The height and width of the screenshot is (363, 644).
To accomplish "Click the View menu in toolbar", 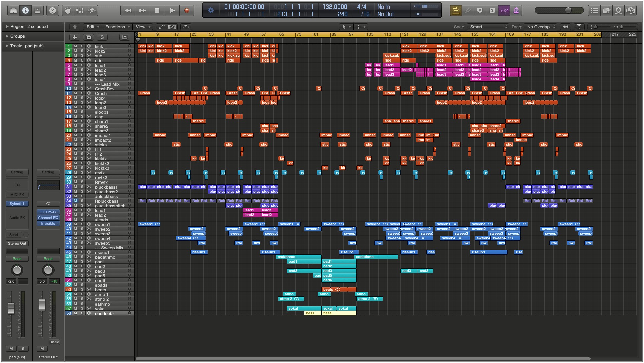I will pyautogui.click(x=141, y=26).
